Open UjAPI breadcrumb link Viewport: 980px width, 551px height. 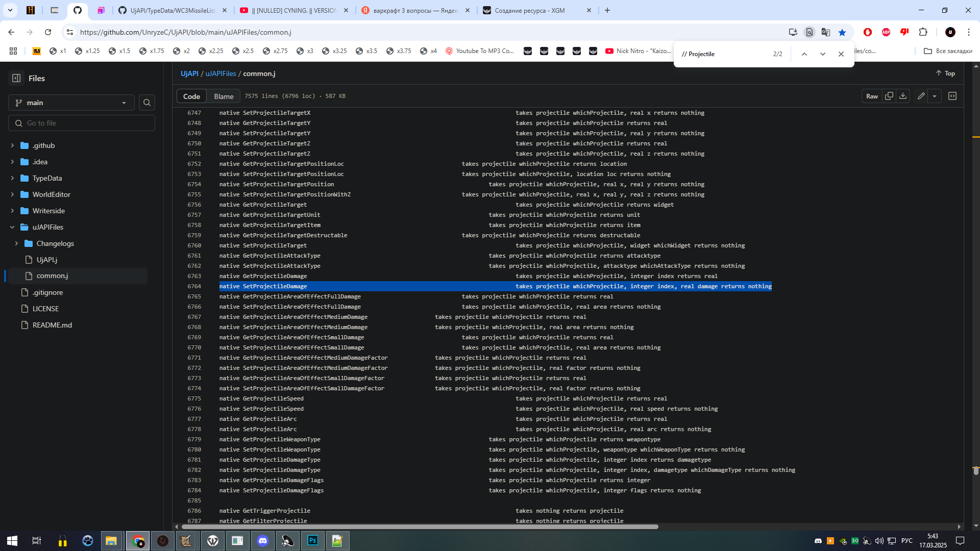pyautogui.click(x=189, y=73)
